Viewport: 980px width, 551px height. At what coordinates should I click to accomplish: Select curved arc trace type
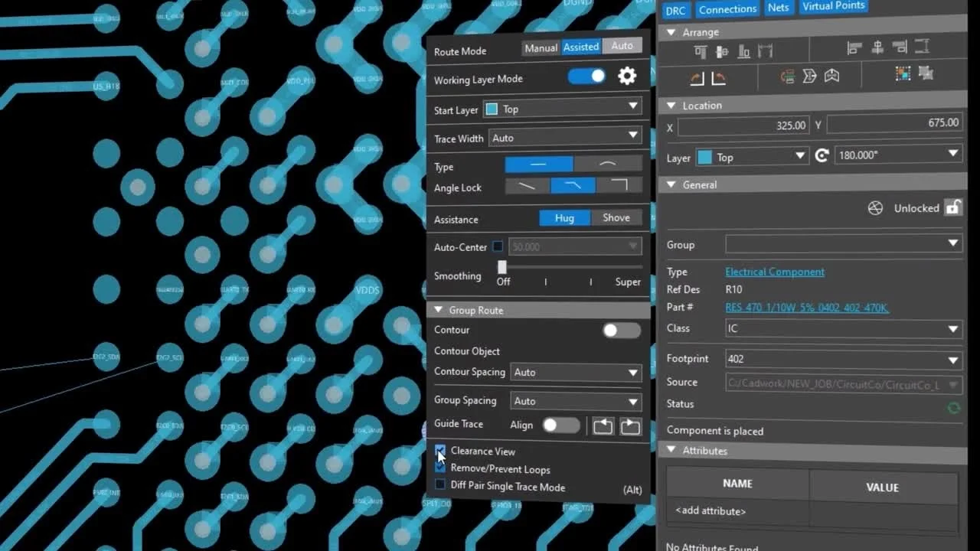point(608,164)
